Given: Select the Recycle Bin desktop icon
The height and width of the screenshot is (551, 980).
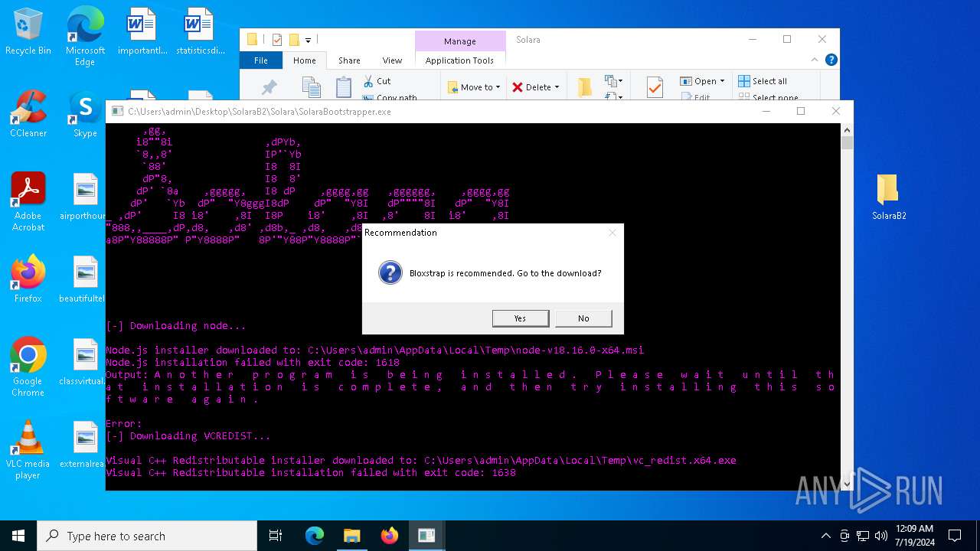Looking at the screenshot, I should pos(28,32).
